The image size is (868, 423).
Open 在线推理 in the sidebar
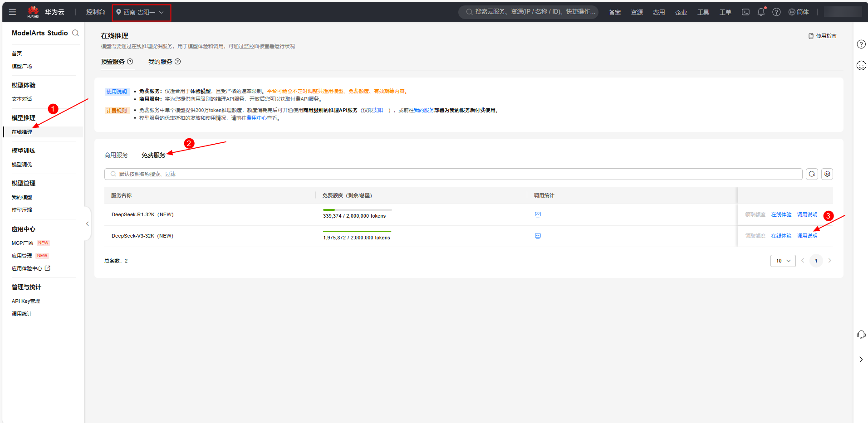(x=22, y=132)
